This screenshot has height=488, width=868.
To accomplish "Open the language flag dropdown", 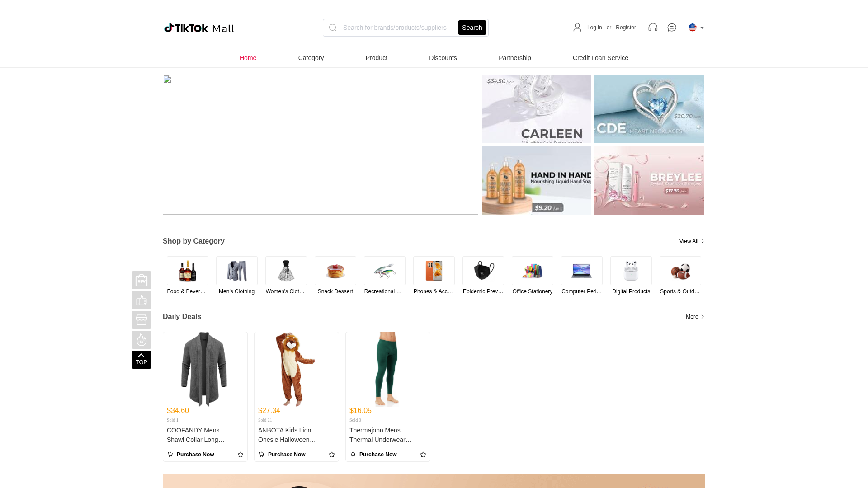I will click(x=696, y=28).
